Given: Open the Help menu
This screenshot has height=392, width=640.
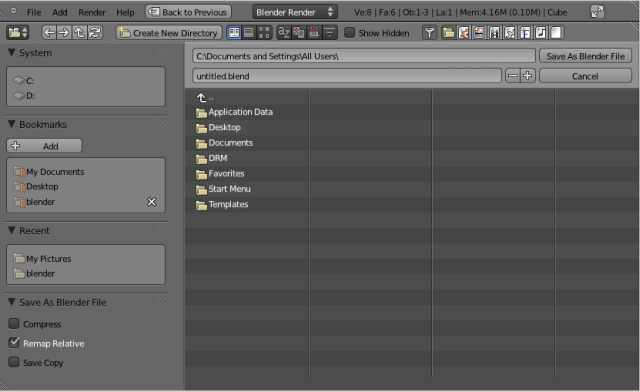Looking at the screenshot, I should click(125, 12).
